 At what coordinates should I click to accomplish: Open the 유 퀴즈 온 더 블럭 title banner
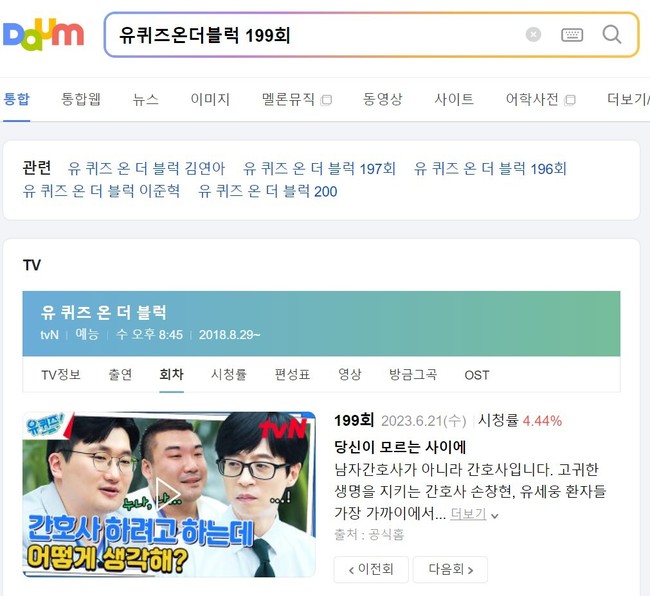click(x=104, y=313)
